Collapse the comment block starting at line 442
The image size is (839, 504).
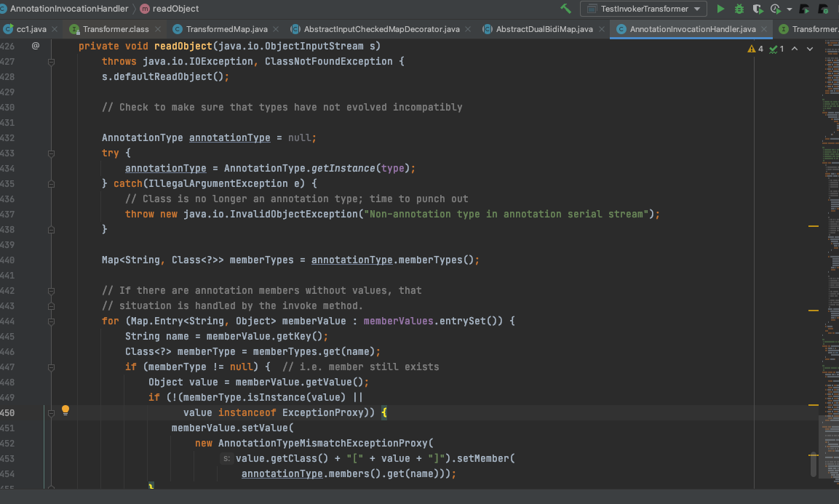pyautogui.click(x=52, y=291)
